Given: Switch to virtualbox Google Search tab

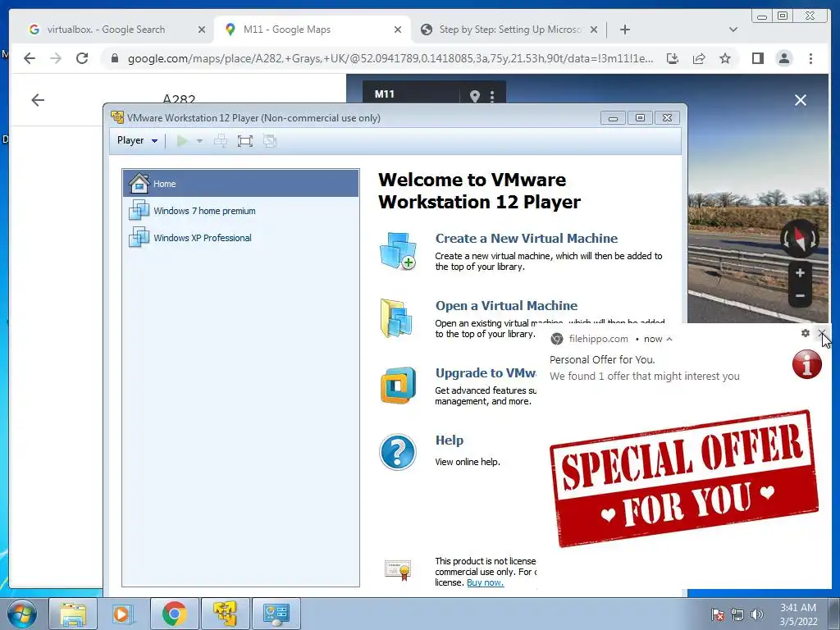Looking at the screenshot, I should [x=107, y=30].
